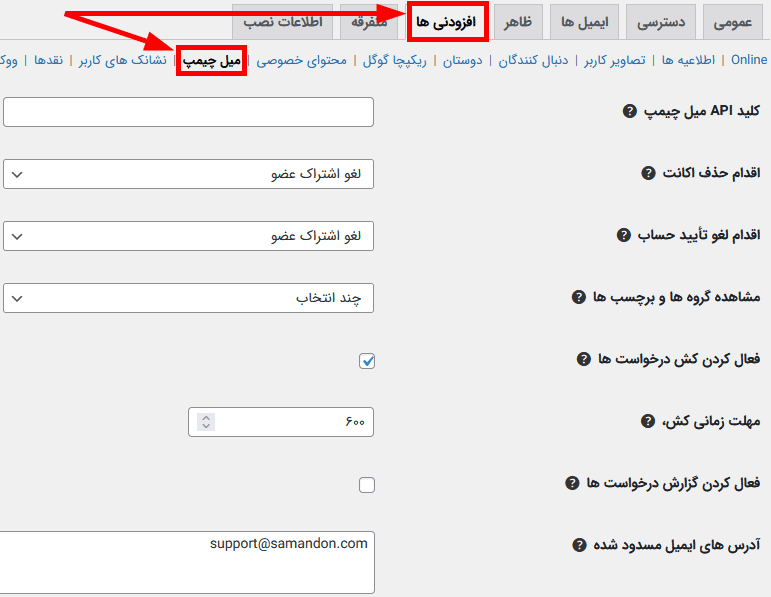Open the اقدام حذف اکانت dropdown
771x597 pixels.
click(188, 174)
